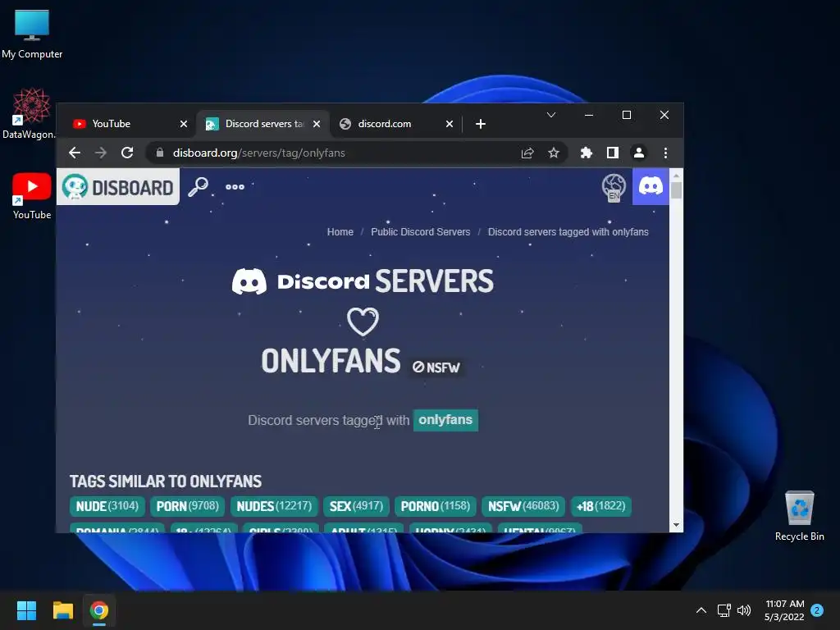Change language via globe EN icon

pos(614,187)
